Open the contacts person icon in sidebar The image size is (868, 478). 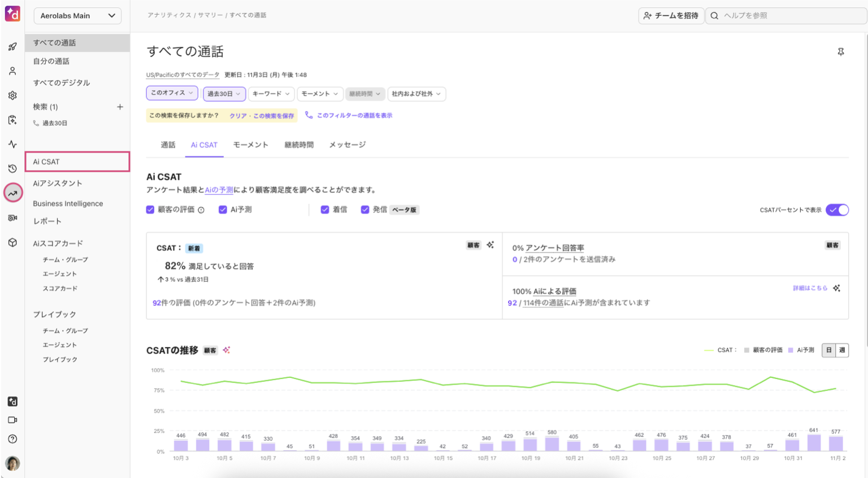(12, 71)
